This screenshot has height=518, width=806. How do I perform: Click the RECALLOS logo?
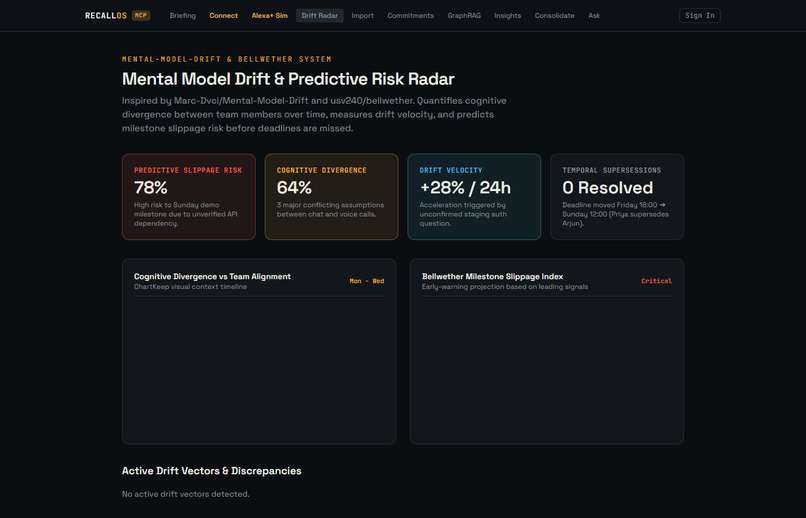[106, 15]
